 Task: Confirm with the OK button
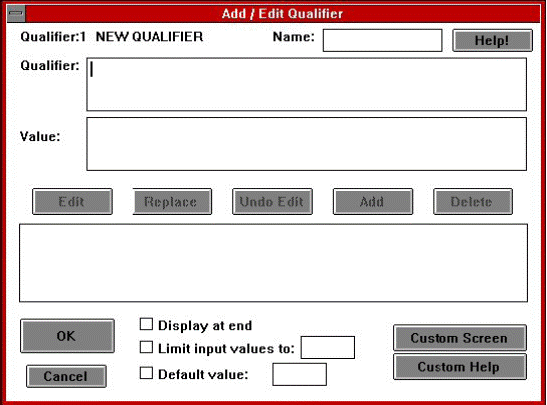click(x=67, y=336)
